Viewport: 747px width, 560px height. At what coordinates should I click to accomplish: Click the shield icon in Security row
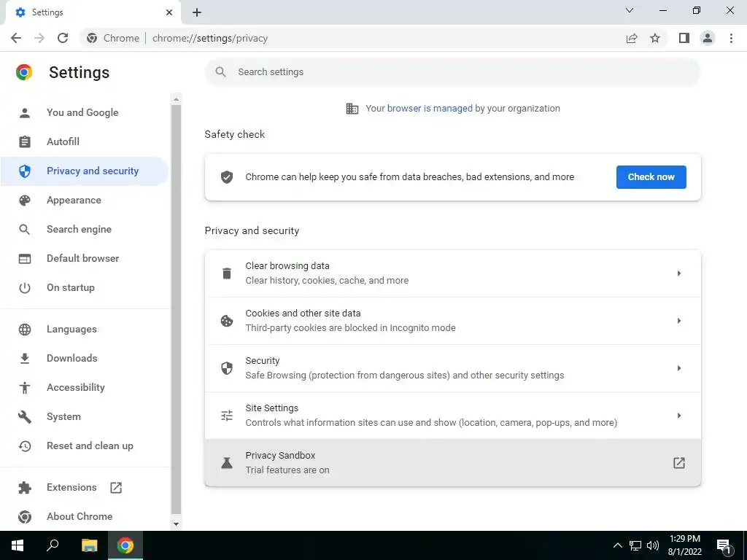pyautogui.click(x=227, y=368)
